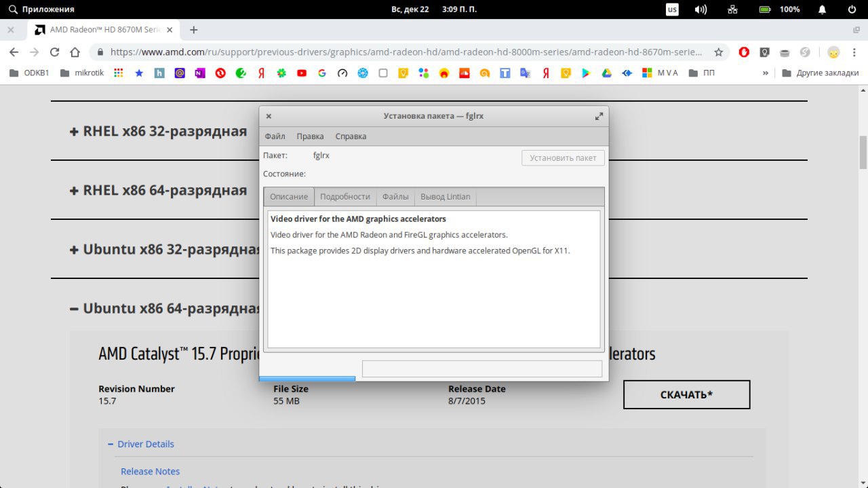868x488 pixels.
Task: Open the network indicator in top panel
Action: click(732, 10)
